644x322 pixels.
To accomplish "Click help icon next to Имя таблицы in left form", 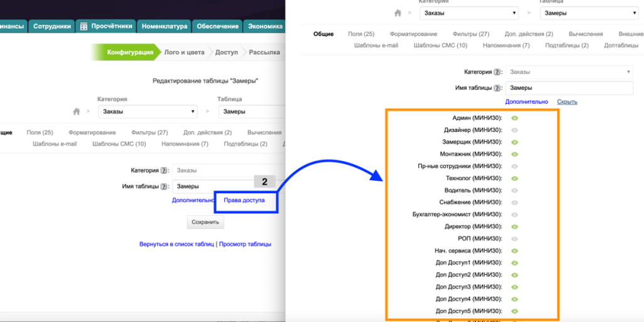I will (x=164, y=186).
